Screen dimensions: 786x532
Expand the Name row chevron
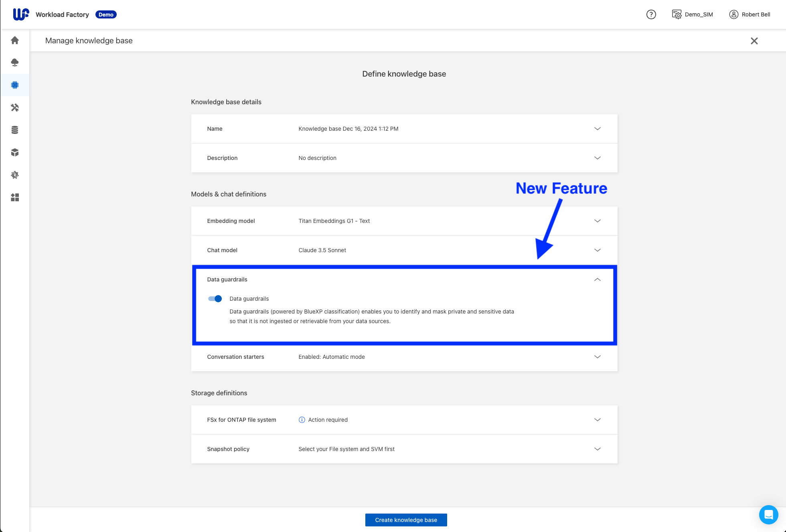tap(597, 129)
